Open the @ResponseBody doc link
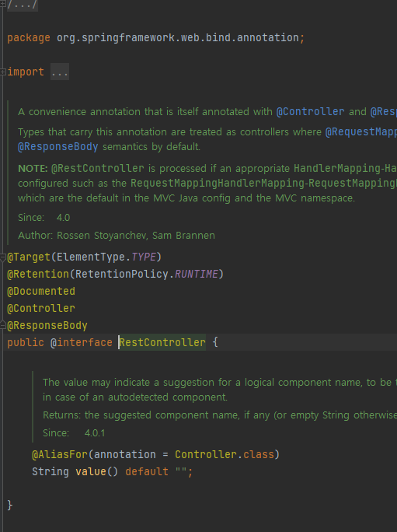 [x=58, y=146]
